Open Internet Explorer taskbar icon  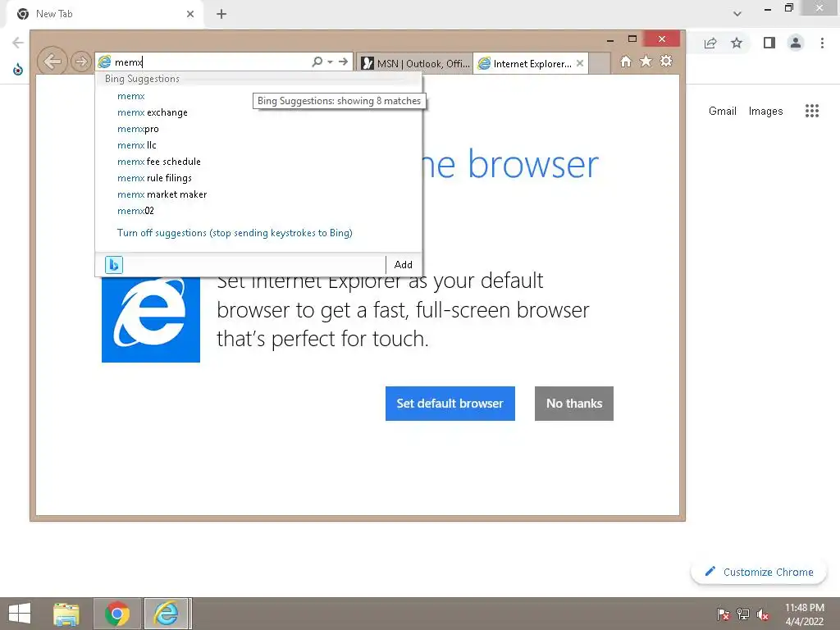[x=167, y=614]
